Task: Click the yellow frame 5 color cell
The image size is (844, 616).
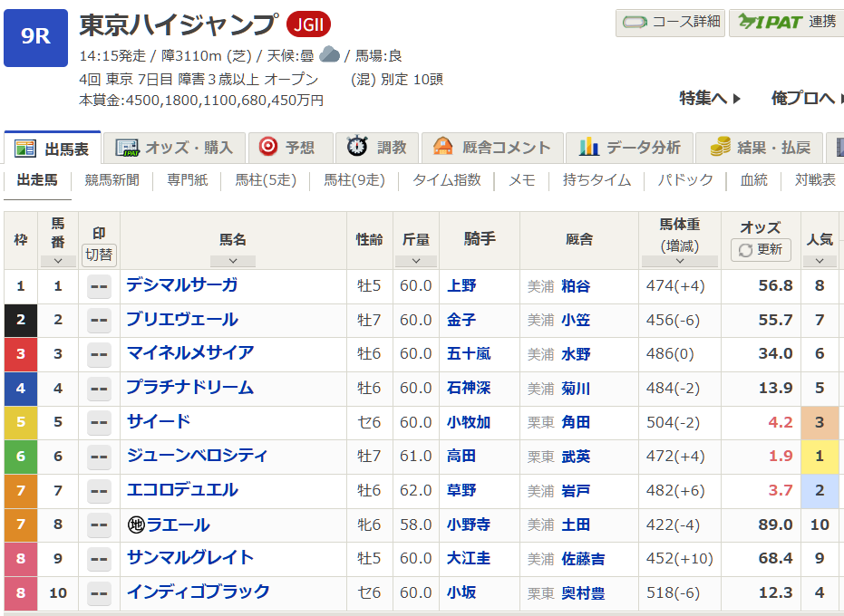Action: pos(21,422)
